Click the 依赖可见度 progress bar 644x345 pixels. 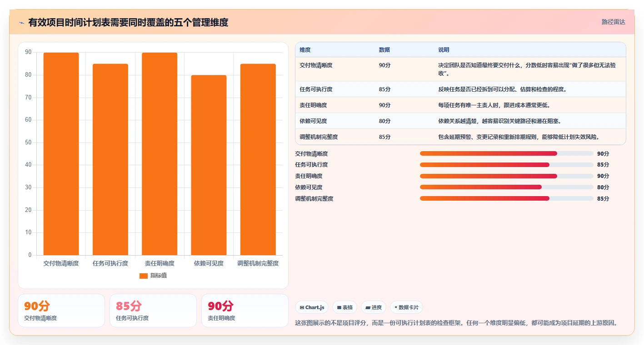507,187
